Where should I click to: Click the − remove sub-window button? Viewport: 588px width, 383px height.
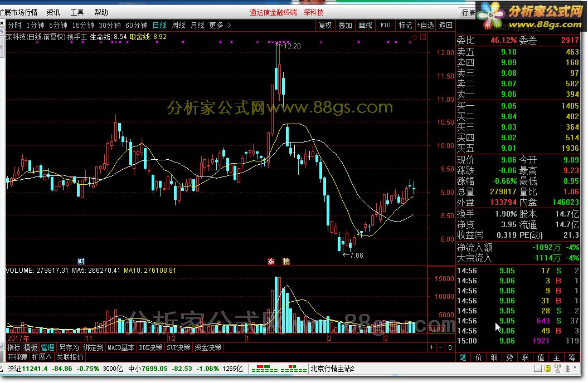pyautogui.click(x=441, y=347)
